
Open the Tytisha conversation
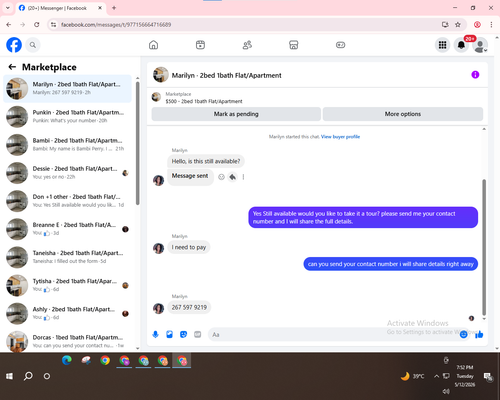(x=67, y=285)
